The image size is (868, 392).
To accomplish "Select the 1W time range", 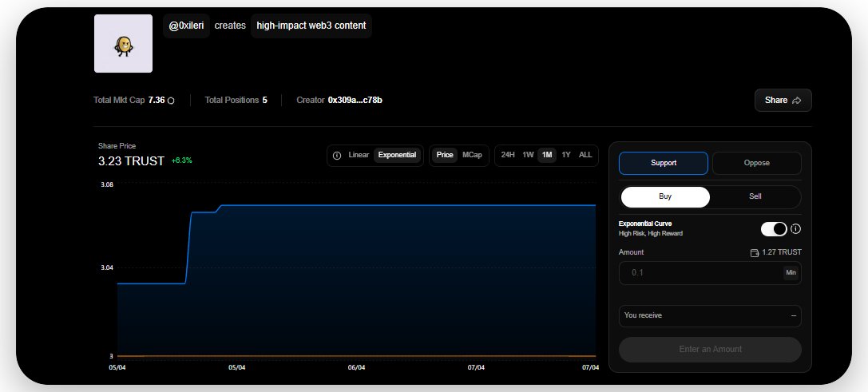I will click(x=528, y=155).
